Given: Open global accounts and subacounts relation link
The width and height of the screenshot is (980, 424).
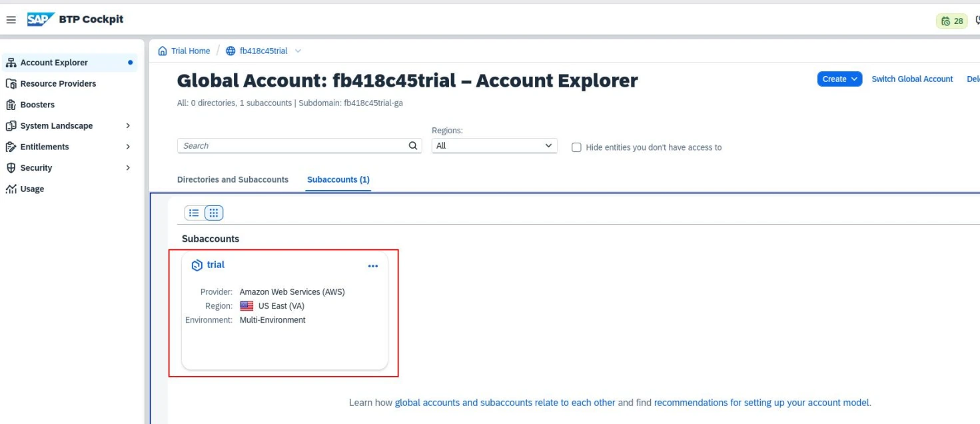Looking at the screenshot, I should 505,403.
